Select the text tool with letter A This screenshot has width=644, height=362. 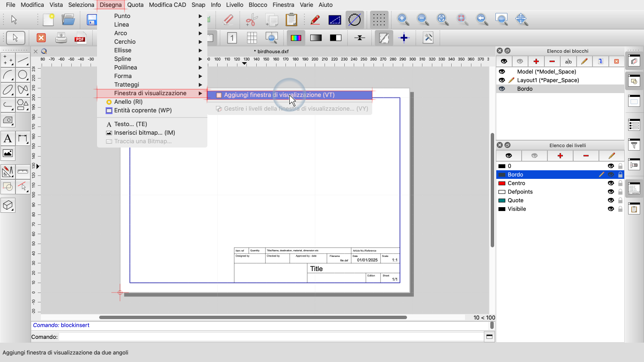8,139
